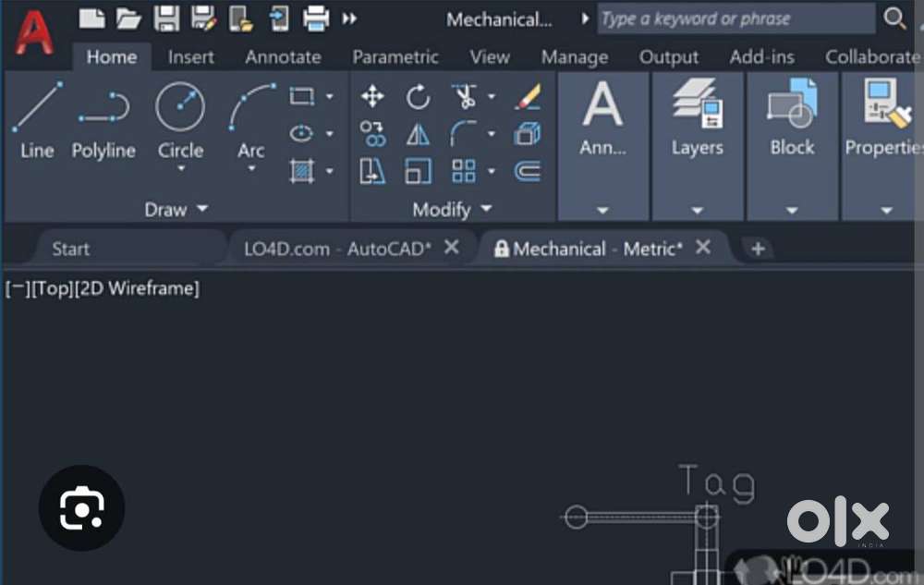Click the keyword search input field
Viewport: 924px width, 585px height.
[735, 18]
